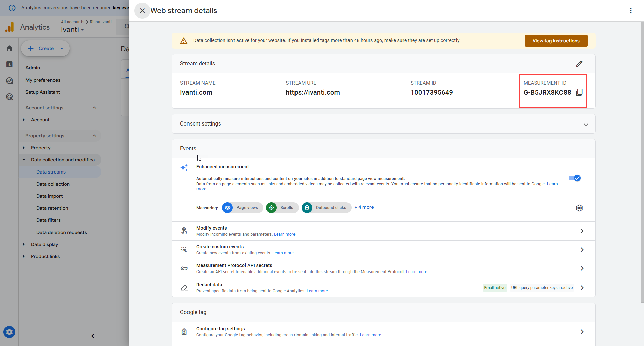This screenshot has width=644, height=346.
Task: Expand the Consent settings section
Action: [586, 125]
